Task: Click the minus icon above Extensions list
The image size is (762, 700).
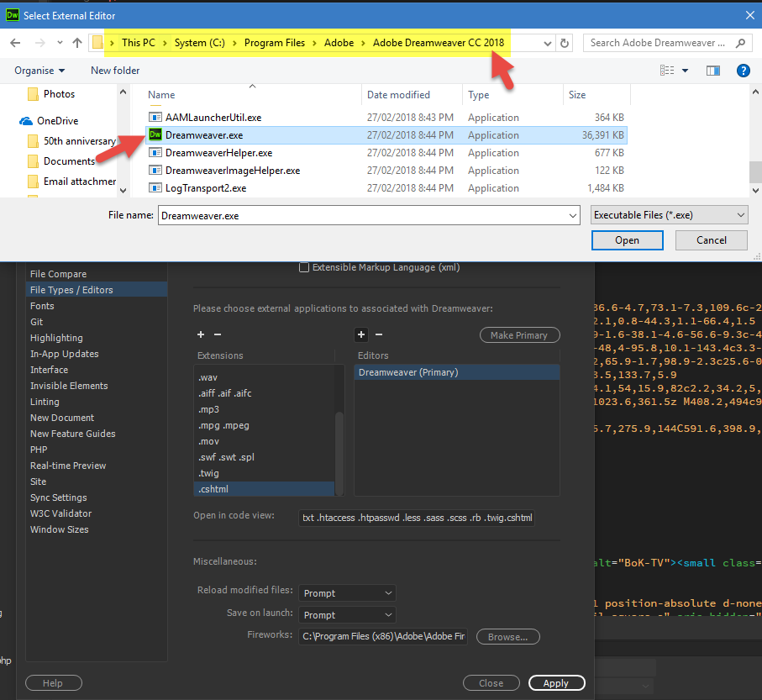Action: (x=217, y=334)
